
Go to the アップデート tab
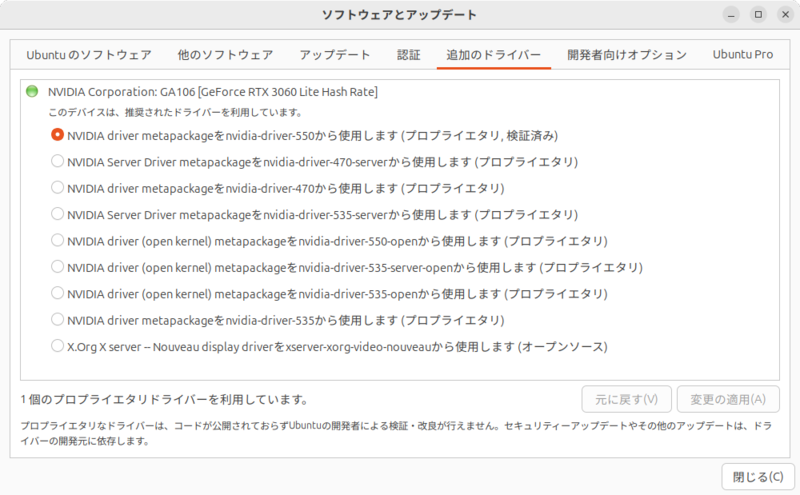pos(335,55)
